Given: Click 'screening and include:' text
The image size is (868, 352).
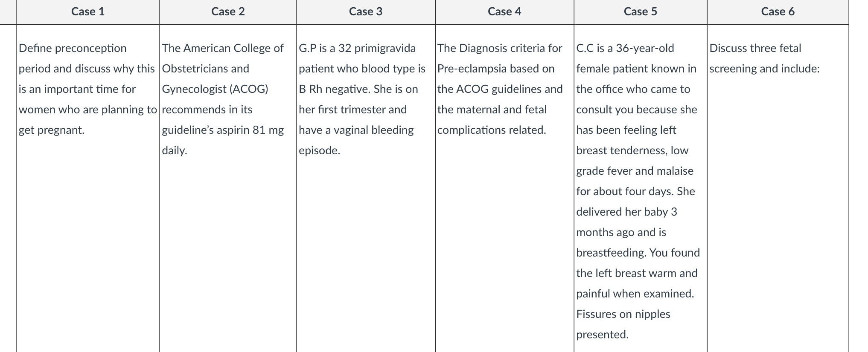Looking at the screenshot, I should click(x=765, y=69).
